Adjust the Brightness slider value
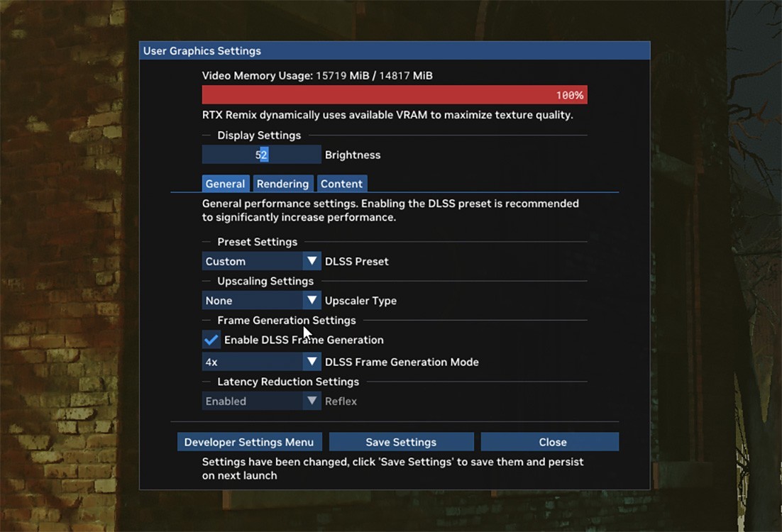The height and width of the screenshot is (532, 782). [x=261, y=155]
